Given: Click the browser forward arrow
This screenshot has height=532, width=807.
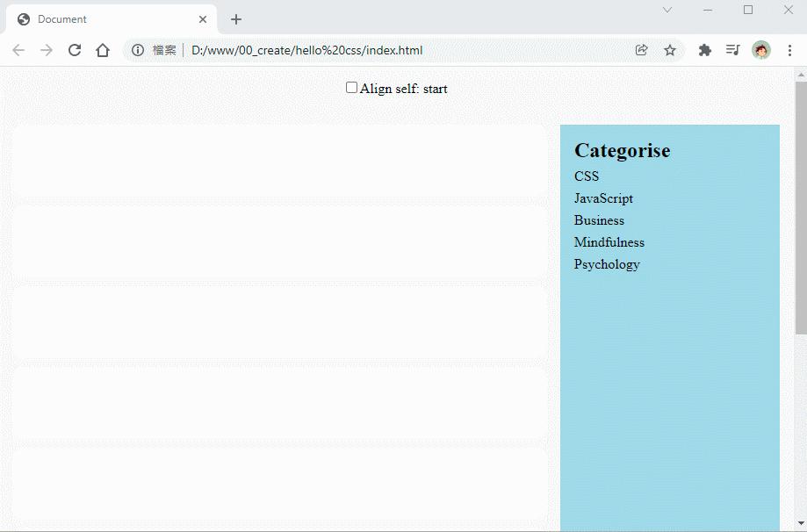Looking at the screenshot, I should 46,50.
